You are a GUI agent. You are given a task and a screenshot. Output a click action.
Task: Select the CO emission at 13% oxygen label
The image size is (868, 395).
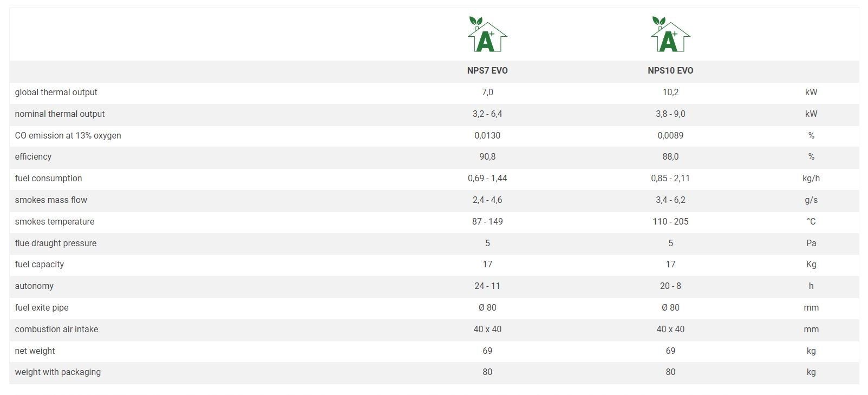[68, 135]
